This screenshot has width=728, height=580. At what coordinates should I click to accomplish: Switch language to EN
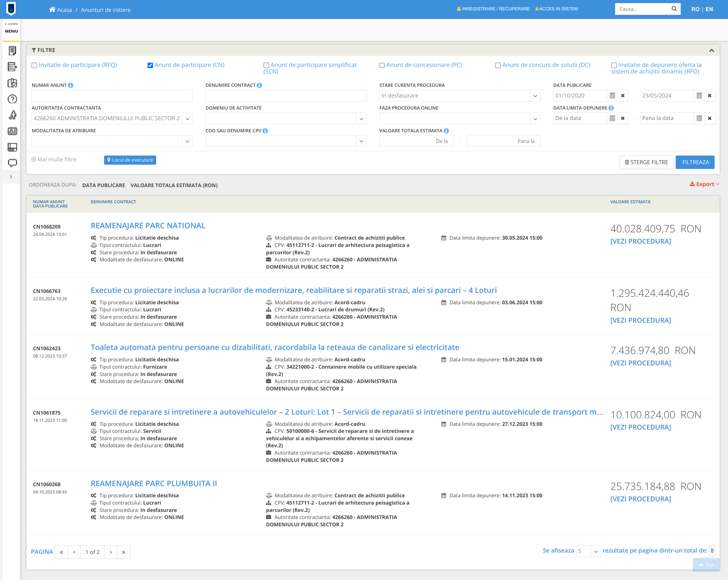[709, 9]
